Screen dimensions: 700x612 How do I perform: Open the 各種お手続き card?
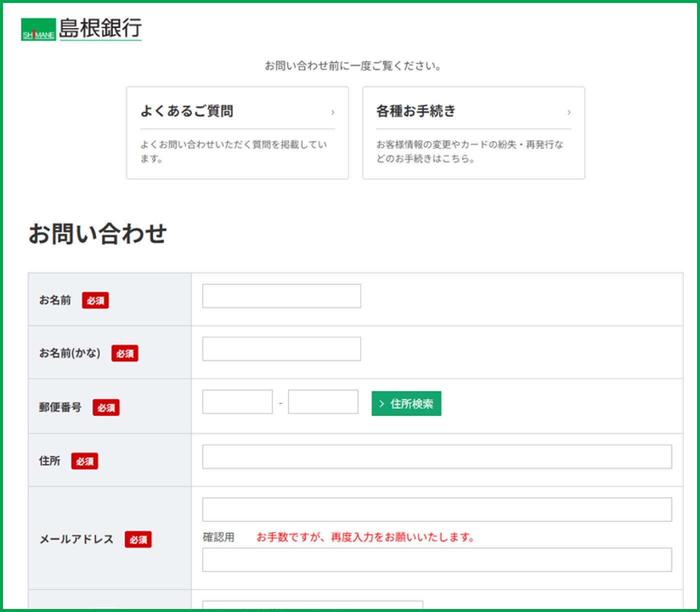(473, 133)
